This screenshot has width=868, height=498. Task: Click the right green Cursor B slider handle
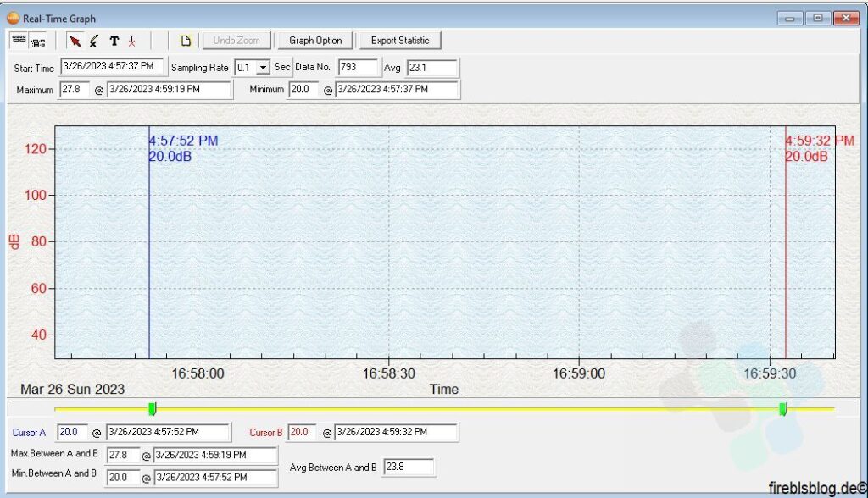[783, 409]
